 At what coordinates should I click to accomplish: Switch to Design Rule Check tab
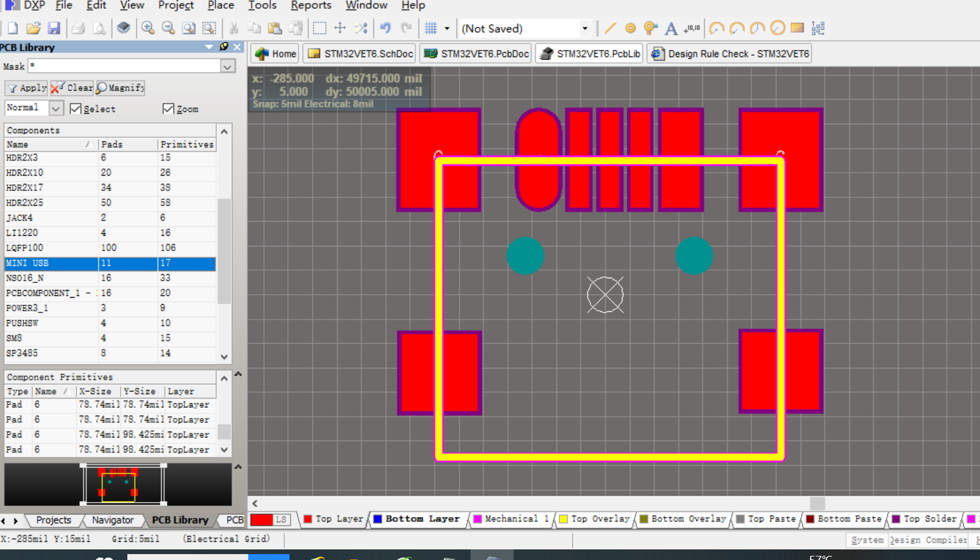[x=729, y=54]
